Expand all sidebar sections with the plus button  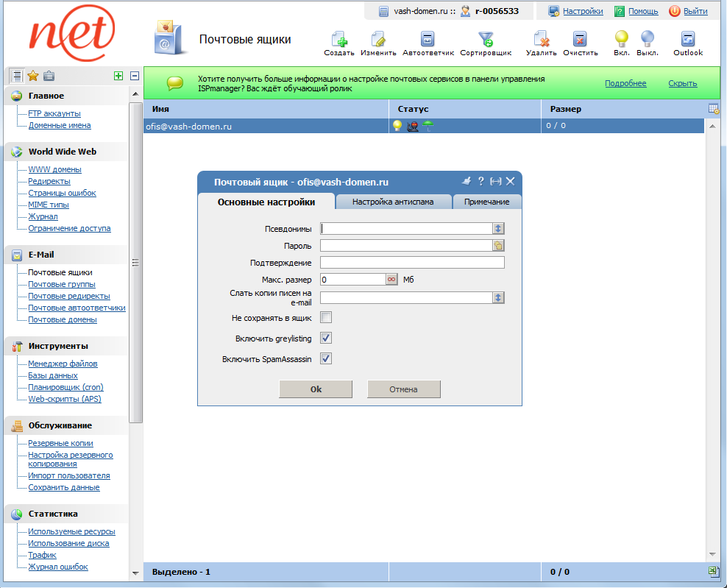[118, 75]
